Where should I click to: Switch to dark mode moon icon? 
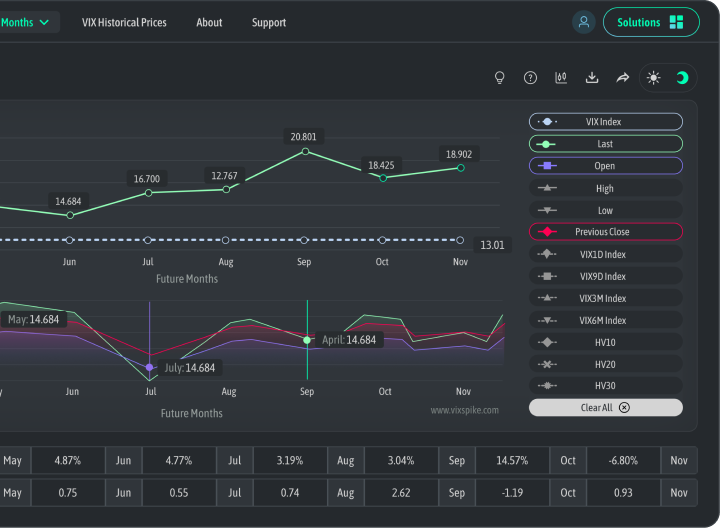(682, 78)
